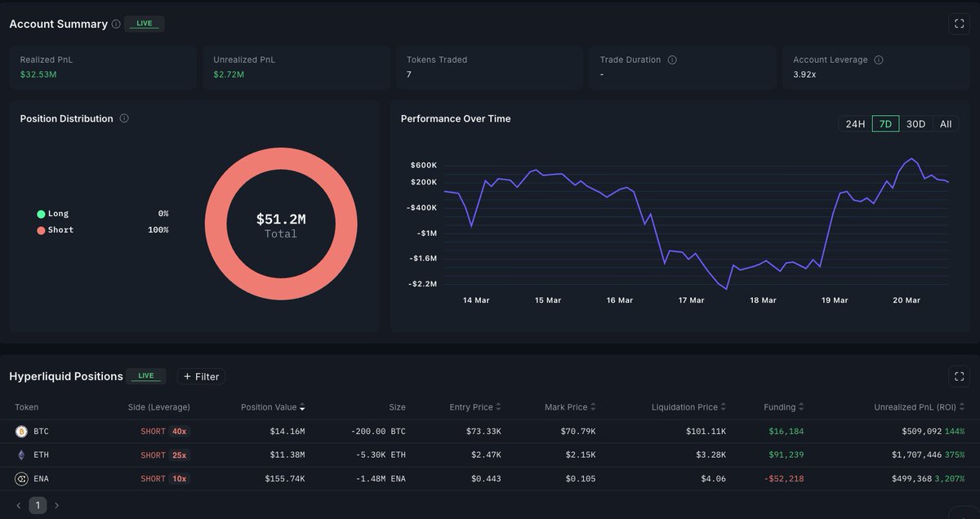The width and height of the screenshot is (980, 519).
Task: Click the info icon beside Account Summary
Action: (x=116, y=24)
